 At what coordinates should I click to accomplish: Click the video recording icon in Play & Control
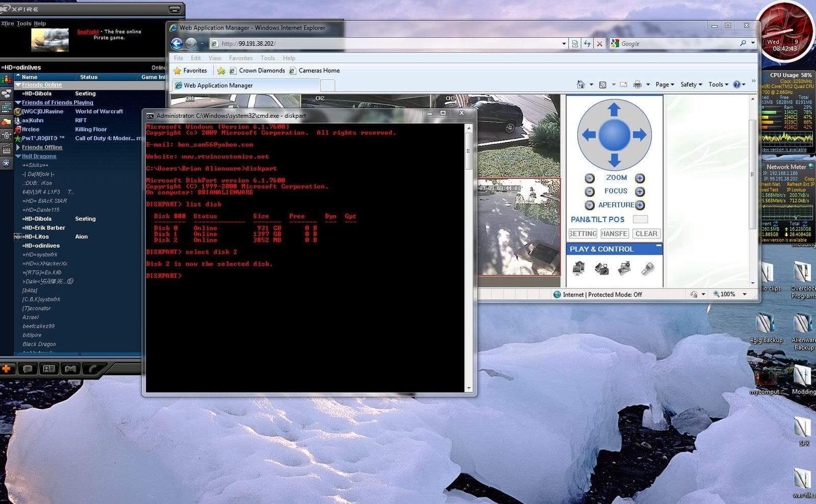click(625, 268)
